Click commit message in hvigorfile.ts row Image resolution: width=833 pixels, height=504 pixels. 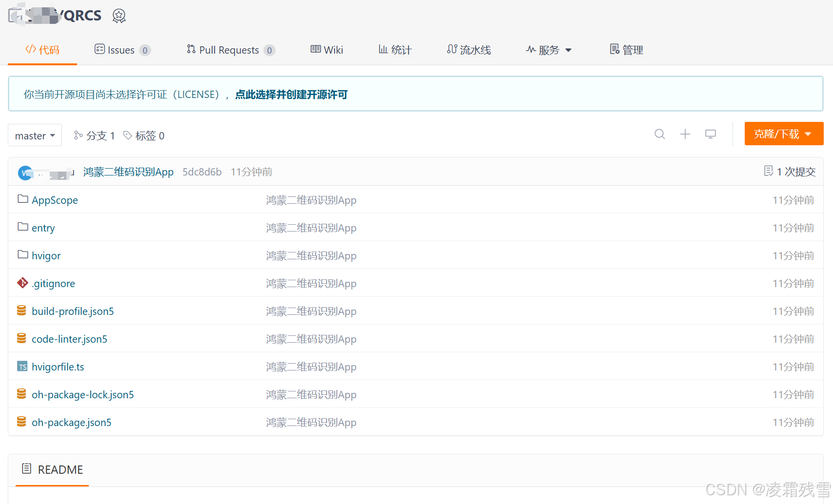pos(311,367)
